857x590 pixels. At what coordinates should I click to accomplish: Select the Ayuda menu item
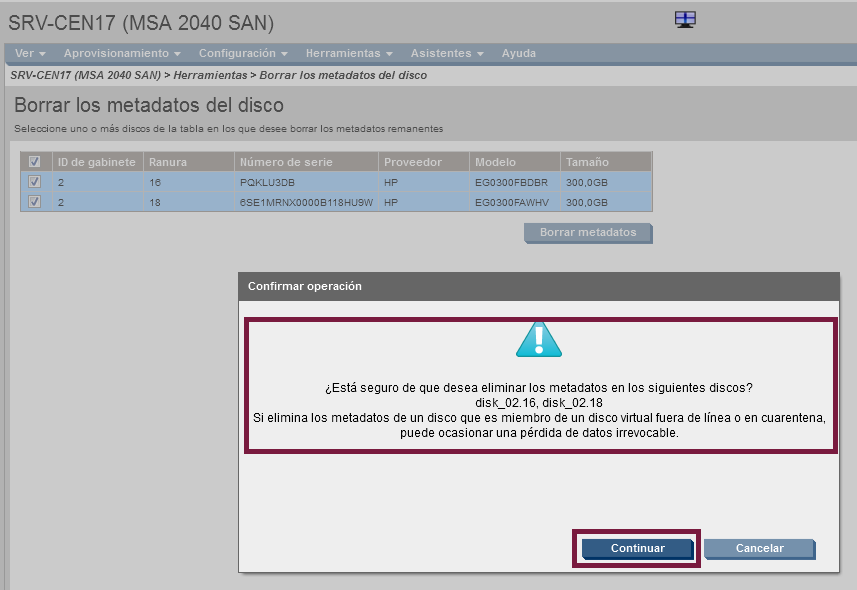coord(518,53)
